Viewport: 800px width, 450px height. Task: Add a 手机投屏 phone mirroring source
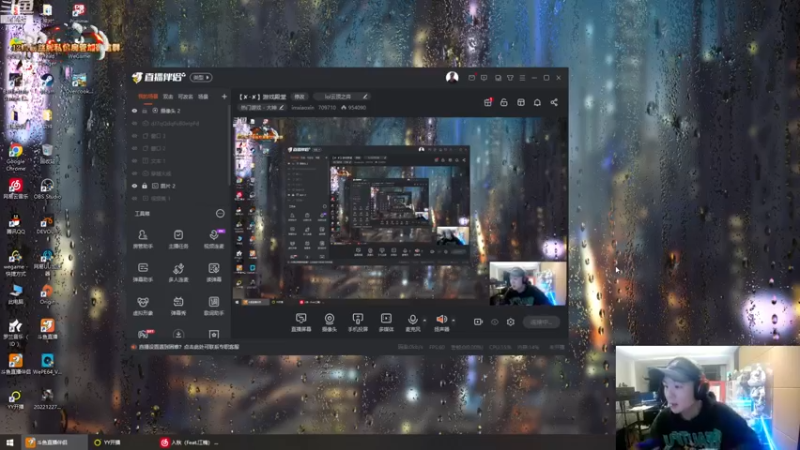pyautogui.click(x=358, y=322)
